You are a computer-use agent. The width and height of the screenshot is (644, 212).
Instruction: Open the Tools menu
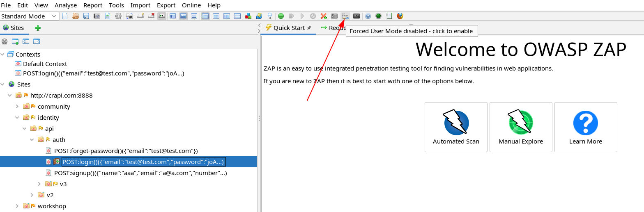pos(116,5)
